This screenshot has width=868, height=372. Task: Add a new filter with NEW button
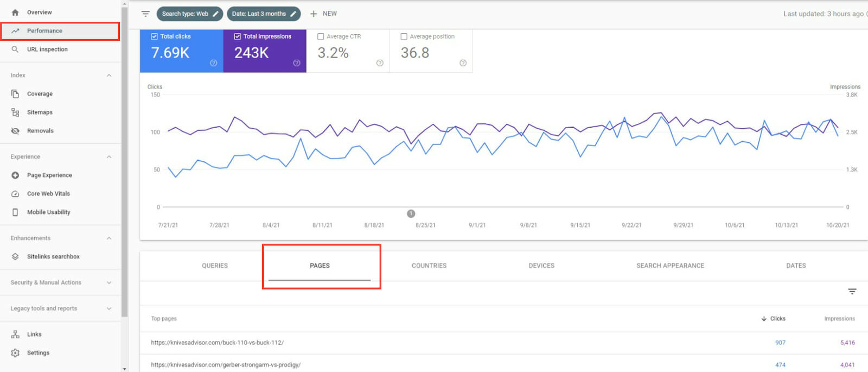pos(323,14)
